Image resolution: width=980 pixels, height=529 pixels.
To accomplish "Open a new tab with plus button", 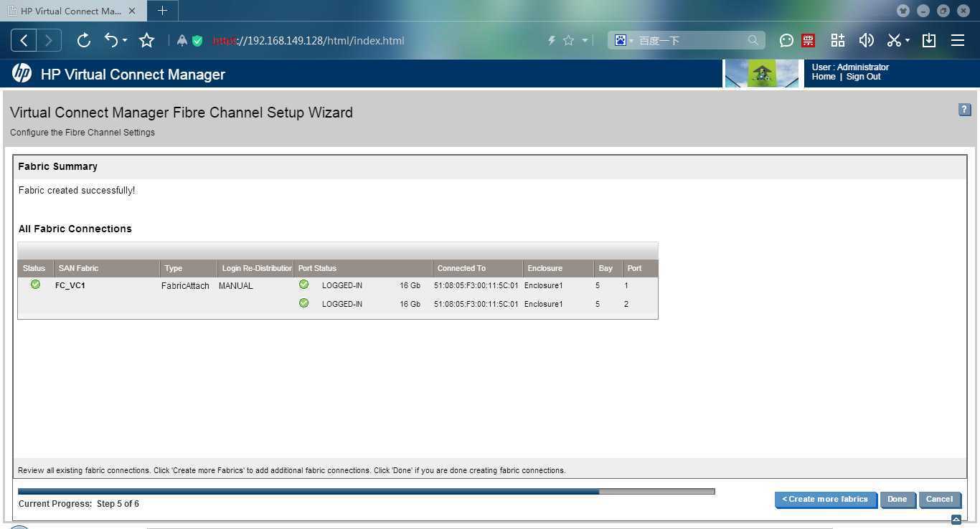I will click(162, 11).
